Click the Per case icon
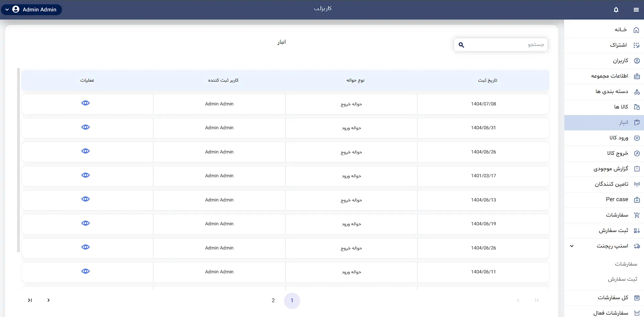 coord(637,200)
